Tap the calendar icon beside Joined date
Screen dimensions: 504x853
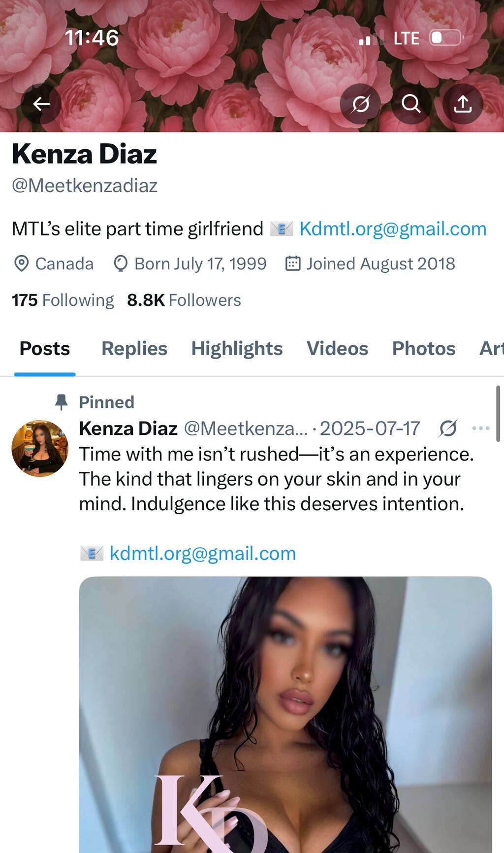tap(293, 263)
